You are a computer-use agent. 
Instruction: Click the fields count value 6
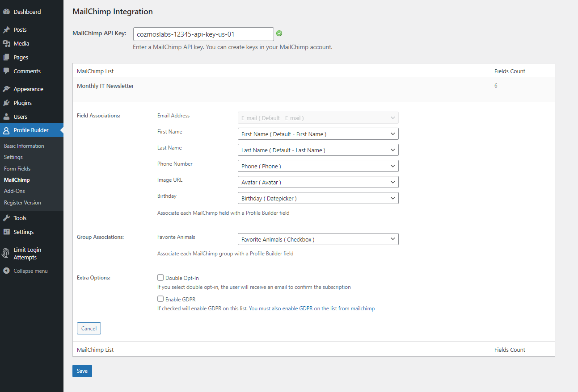coord(496,86)
